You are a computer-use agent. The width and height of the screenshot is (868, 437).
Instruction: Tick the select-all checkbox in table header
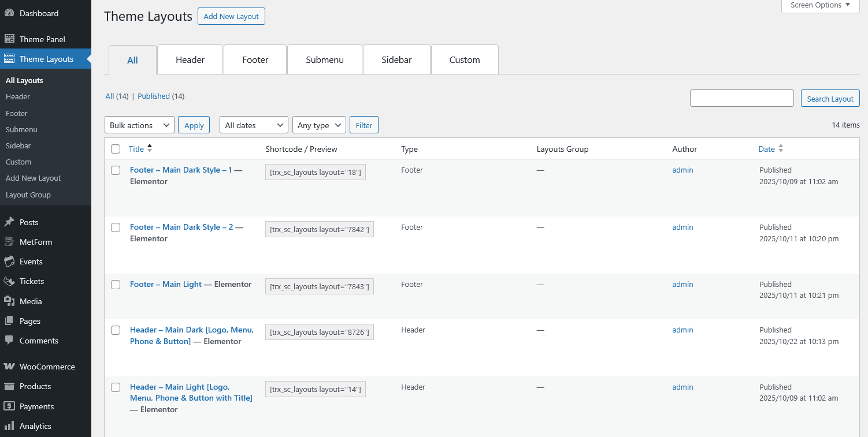click(116, 149)
